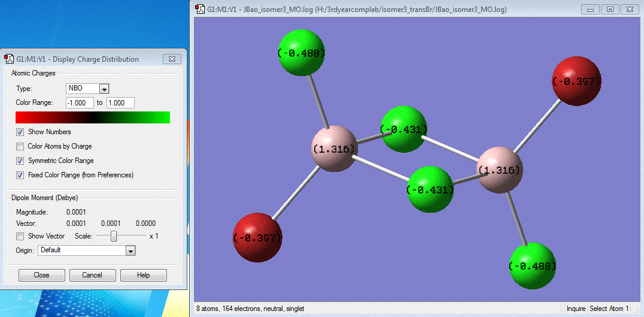This screenshot has width=644, height=317.
Task: Click the red-to-green charge color gradient bar
Action: pyautogui.click(x=92, y=117)
